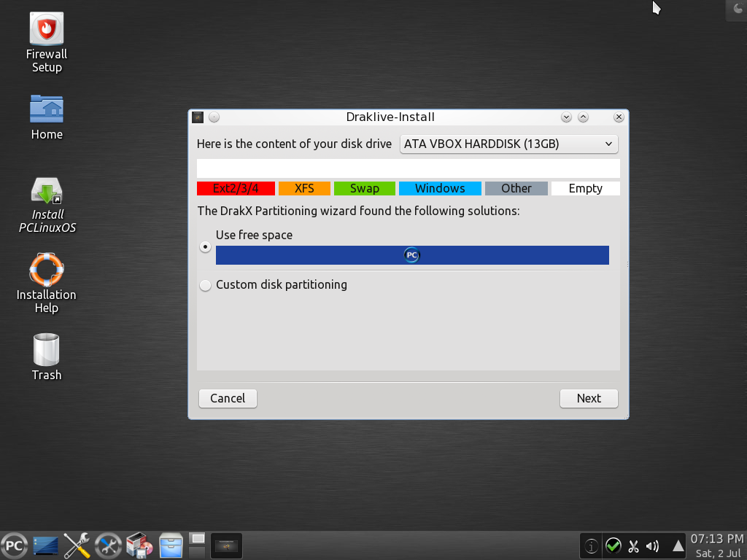Open the scissors clipboard tray icon

point(633,545)
